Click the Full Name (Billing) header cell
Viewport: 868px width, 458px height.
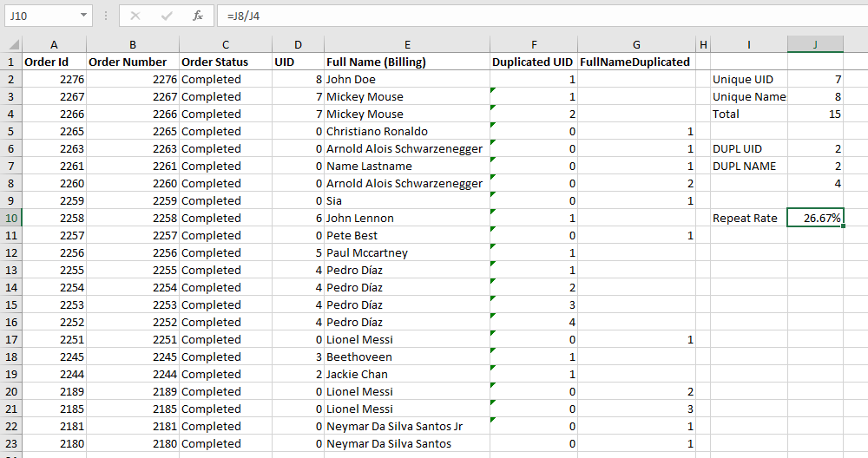407,62
